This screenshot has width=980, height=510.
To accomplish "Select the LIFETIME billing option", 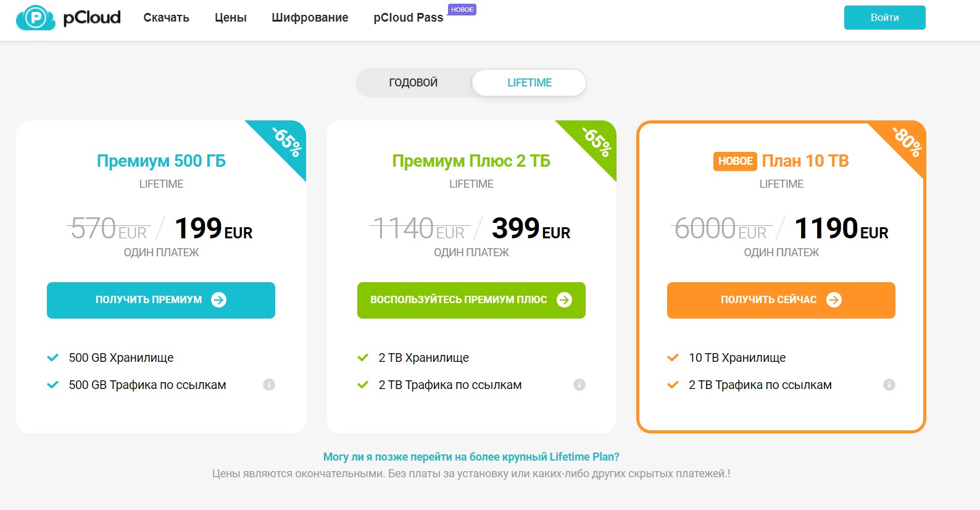I will pos(529,83).
